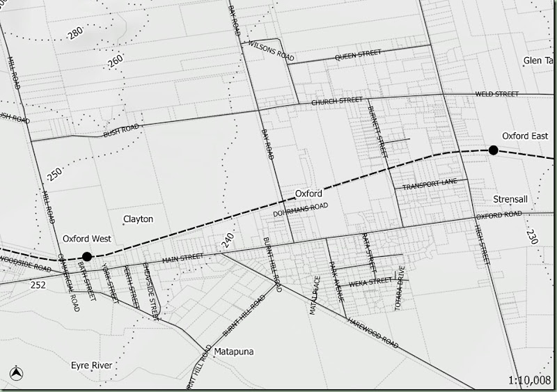Click the map scale 1:10,008
Viewport: 557px width, 392px height.
pos(529,380)
